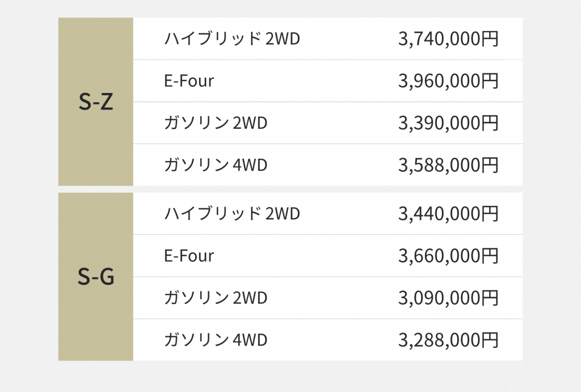581x392 pixels.
Task: Click the 3,440,000円 price
Action: point(448,213)
